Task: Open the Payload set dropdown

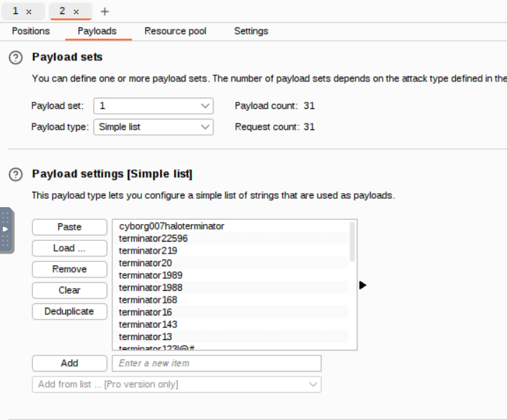Action: [153, 106]
